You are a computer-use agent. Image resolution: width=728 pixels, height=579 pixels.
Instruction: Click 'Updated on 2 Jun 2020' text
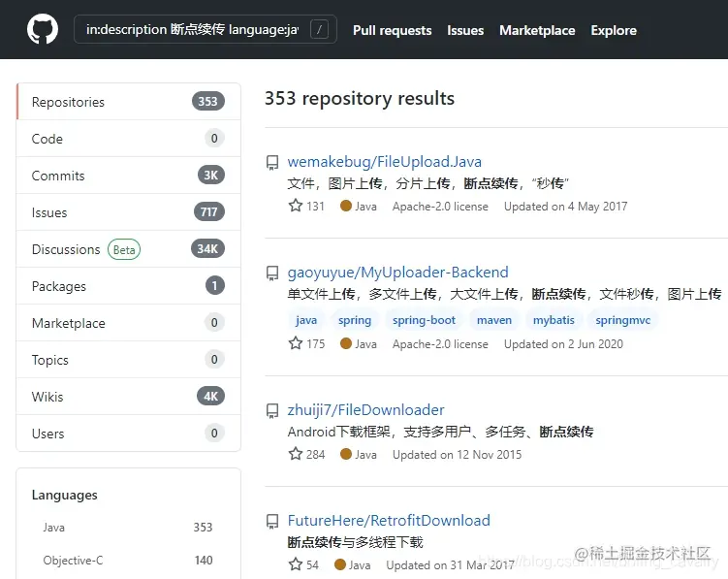pyautogui.click(x=563, y=344)
